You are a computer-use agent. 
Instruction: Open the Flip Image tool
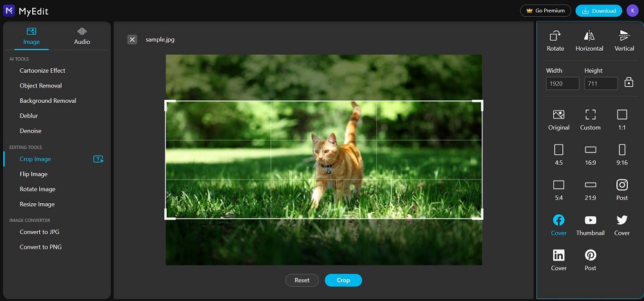(x=33, y=174)
